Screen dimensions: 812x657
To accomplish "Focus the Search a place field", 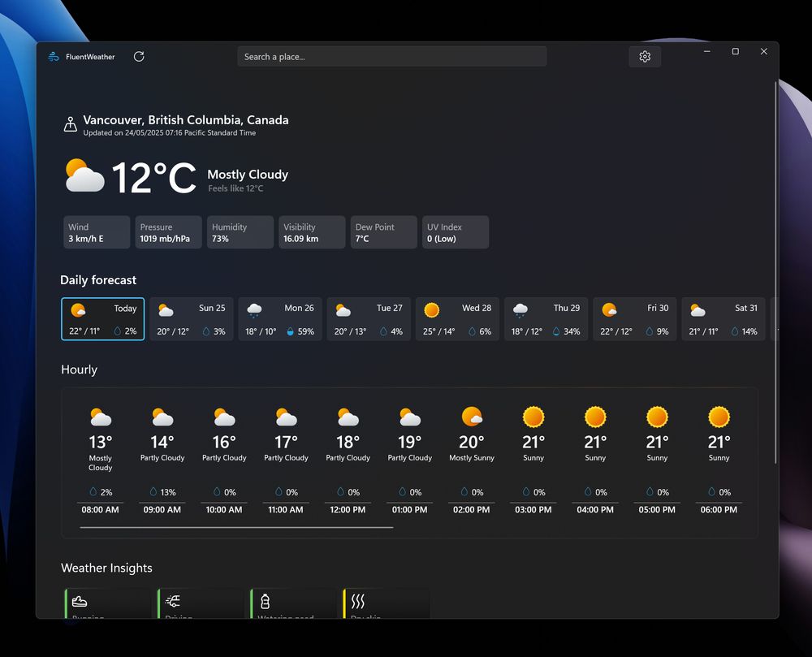I will click(392, 56).
